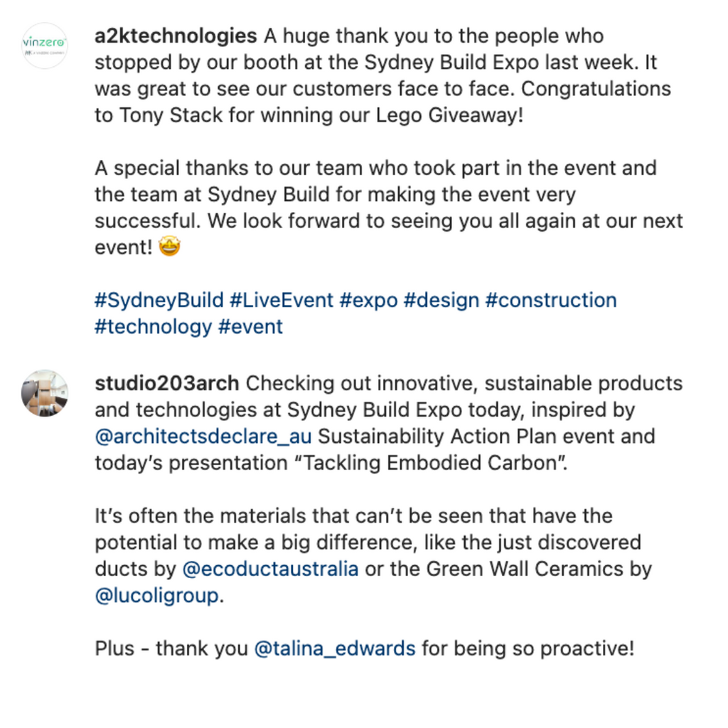
Task: Click the 'Plus - thank you' comment line
Action: 365,648
